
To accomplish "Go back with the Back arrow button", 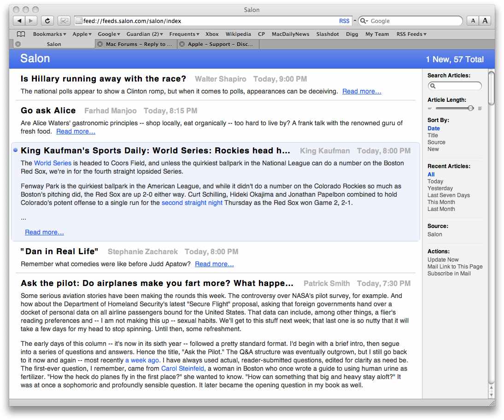I will [19, 21].
